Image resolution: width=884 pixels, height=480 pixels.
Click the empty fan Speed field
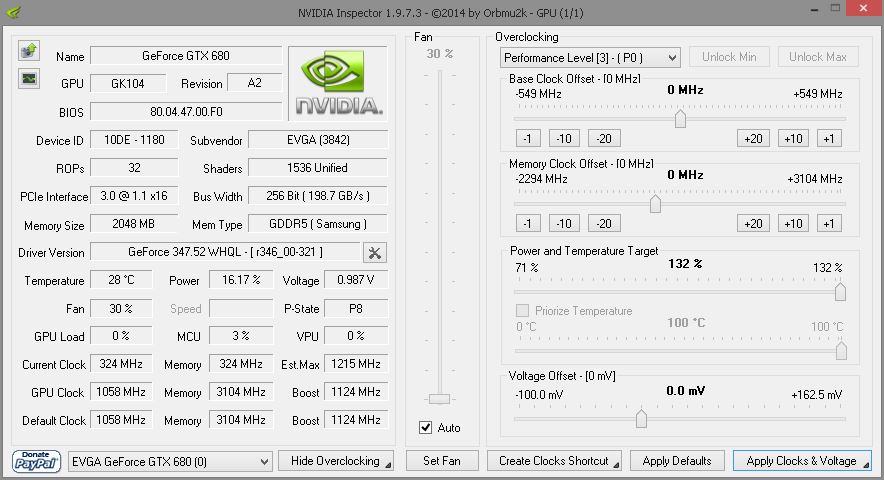pos(241,308)
